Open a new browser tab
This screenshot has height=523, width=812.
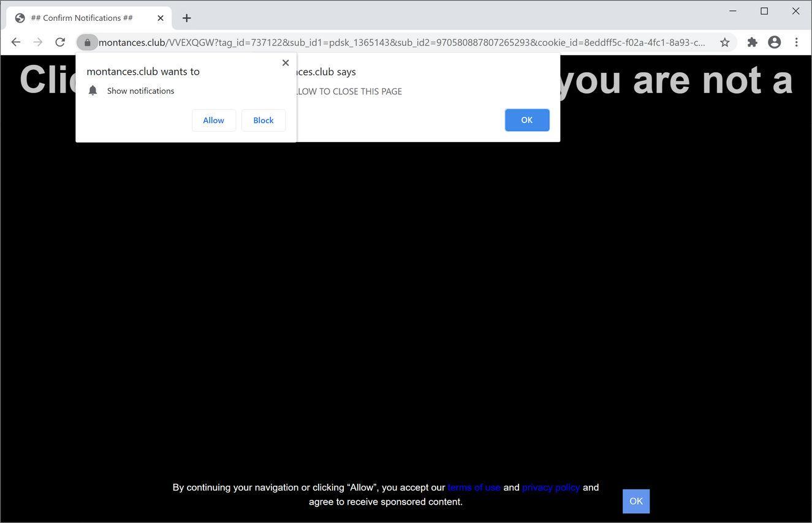tap(186, 18)
